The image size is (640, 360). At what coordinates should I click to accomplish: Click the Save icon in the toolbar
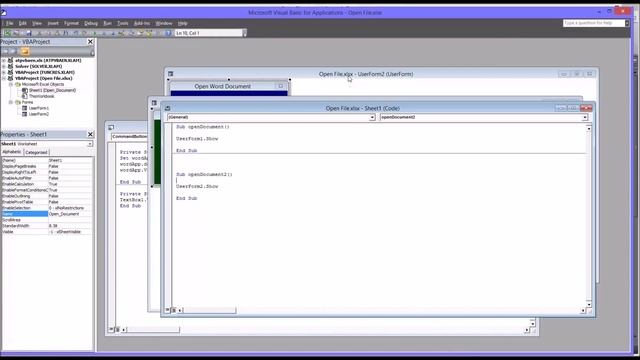29,33
